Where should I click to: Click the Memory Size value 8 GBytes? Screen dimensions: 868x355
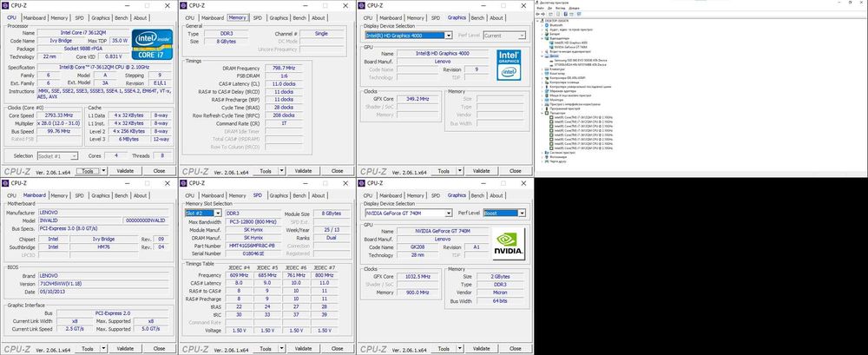coord(227,42)
